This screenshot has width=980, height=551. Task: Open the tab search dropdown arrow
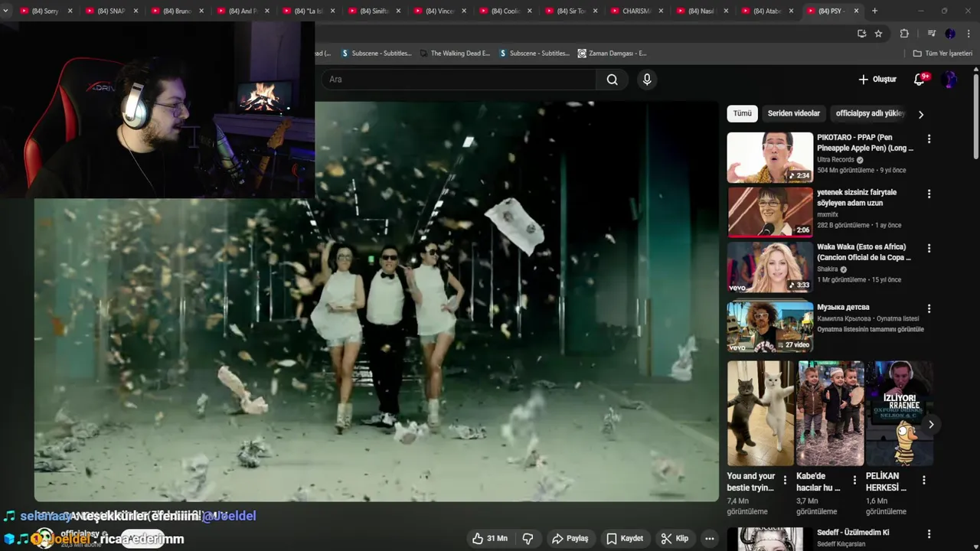(x=5, y=11)
